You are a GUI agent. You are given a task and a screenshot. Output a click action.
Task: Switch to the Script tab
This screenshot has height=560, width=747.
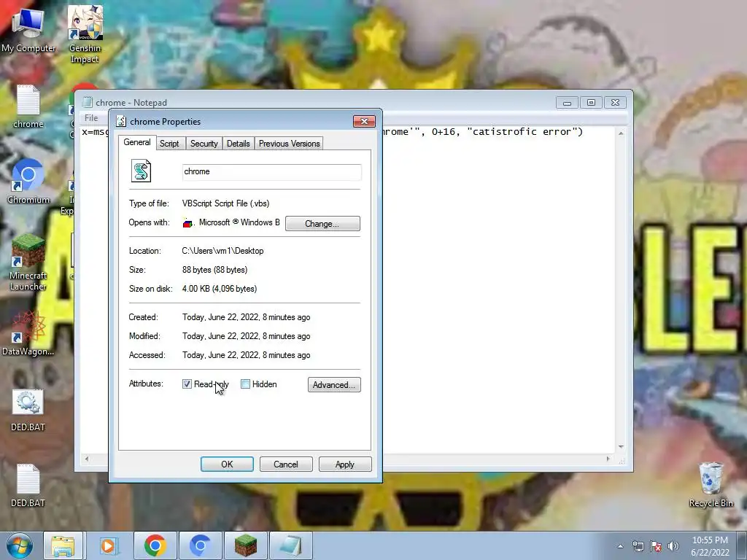coord(169,144)
